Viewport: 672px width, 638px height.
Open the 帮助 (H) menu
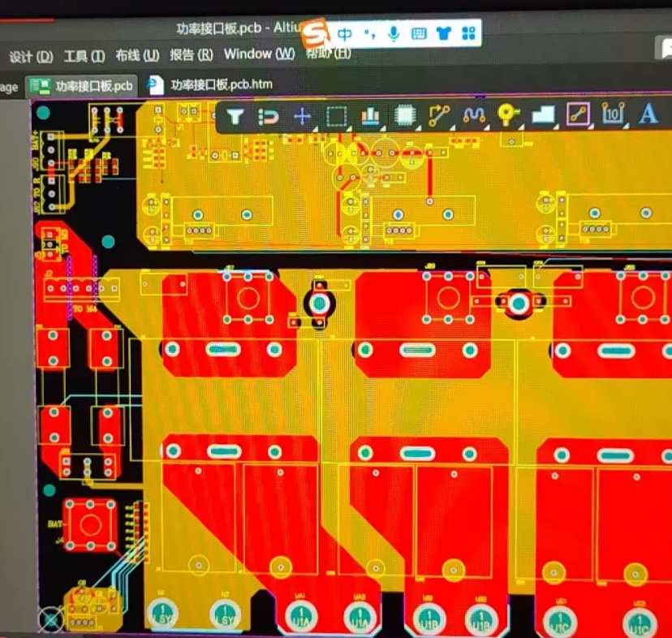pos(328,54)
